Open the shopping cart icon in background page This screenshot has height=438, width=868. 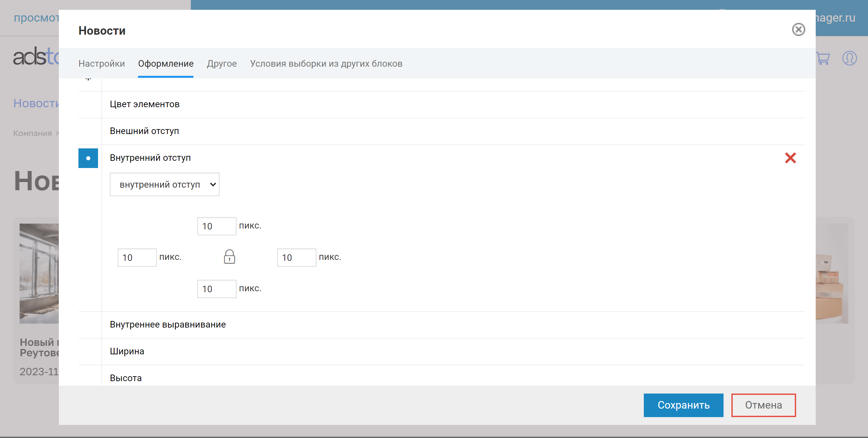(x=823, y=59)
